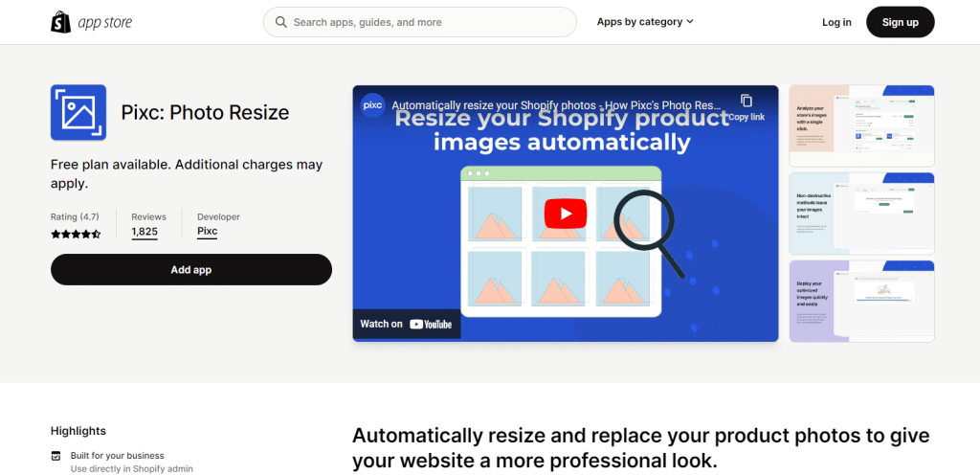Open the 'Analyze your store's images' screenshot thumbnail

click(862, 126)
